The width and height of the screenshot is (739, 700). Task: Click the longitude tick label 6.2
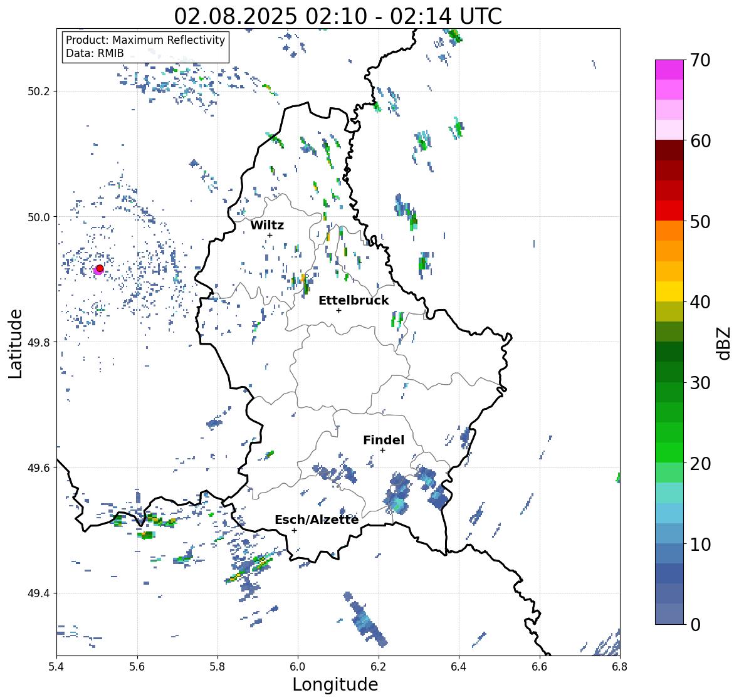(379, 666)
